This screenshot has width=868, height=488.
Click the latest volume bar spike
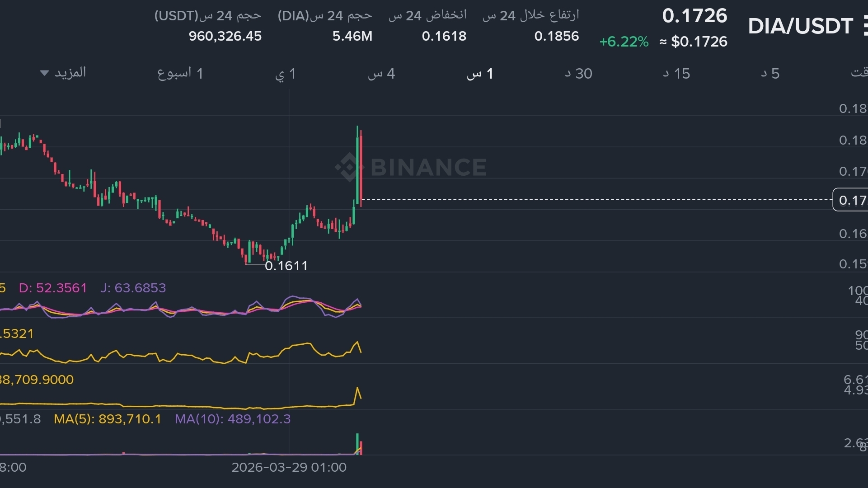click(x=357, y=444)
